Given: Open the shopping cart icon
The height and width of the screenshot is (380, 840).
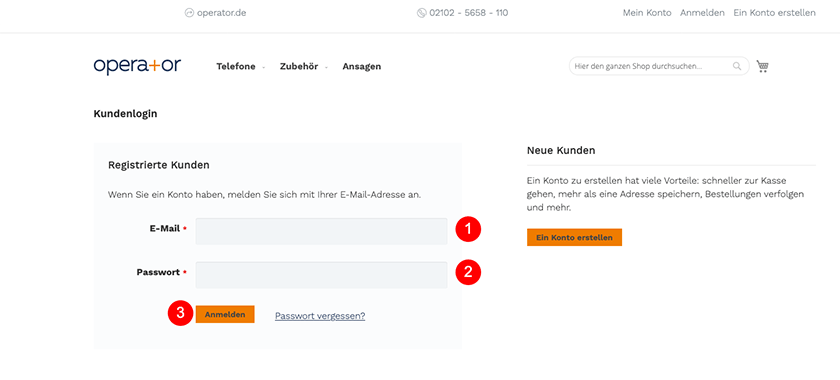Looking at the screenshot, I should click(762, 66).
